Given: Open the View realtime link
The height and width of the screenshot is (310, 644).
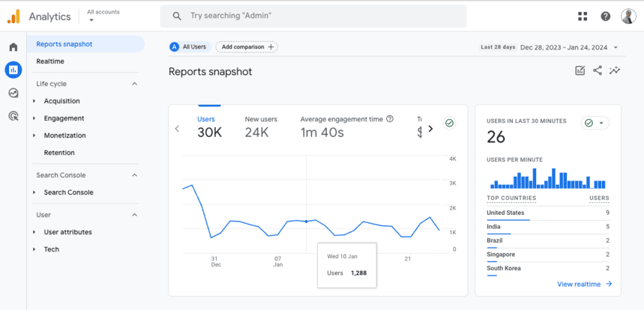Looking at the screenshot, I should coord(579,284).
